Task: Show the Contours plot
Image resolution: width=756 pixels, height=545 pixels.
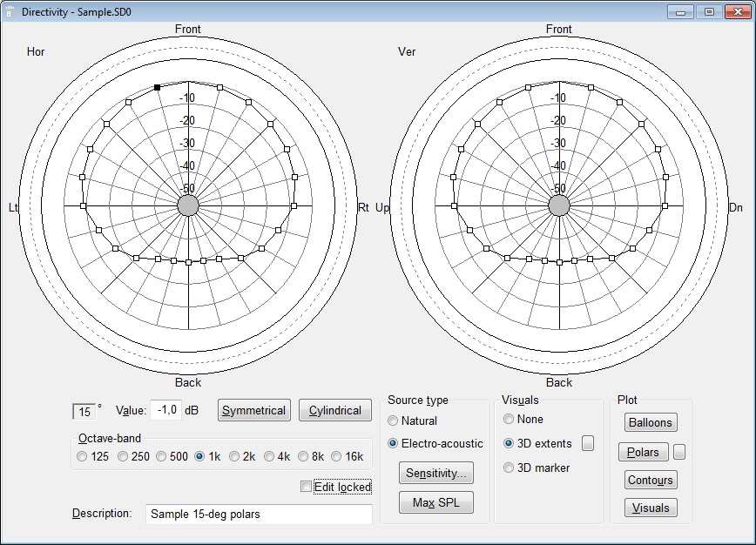Action: (x=651, y=480)
